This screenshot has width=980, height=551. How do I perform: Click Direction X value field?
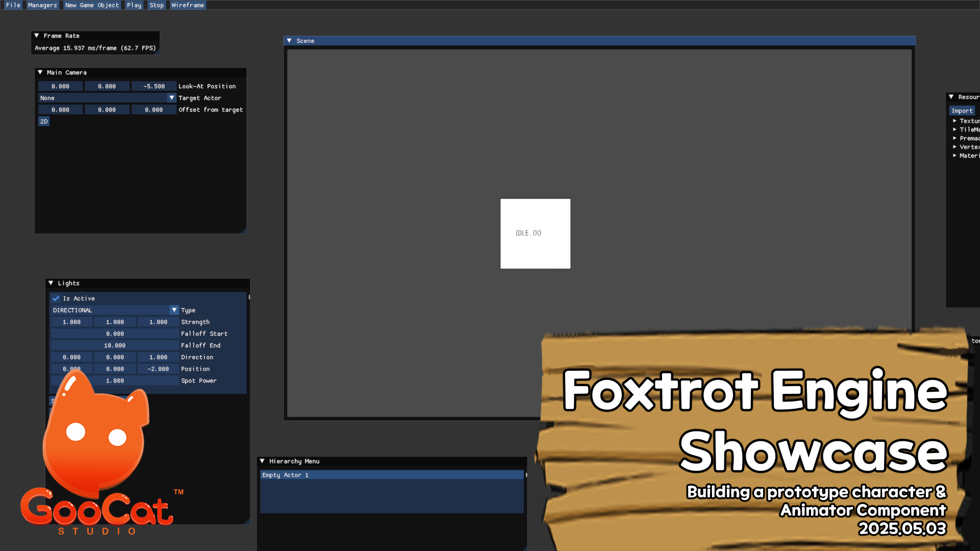coord(71,357)
